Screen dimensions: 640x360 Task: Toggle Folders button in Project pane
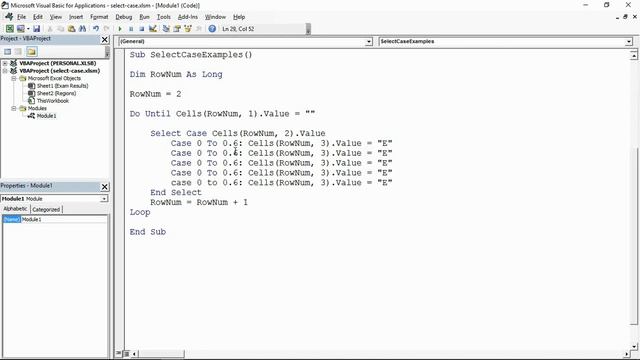click(x=32, y=51)
